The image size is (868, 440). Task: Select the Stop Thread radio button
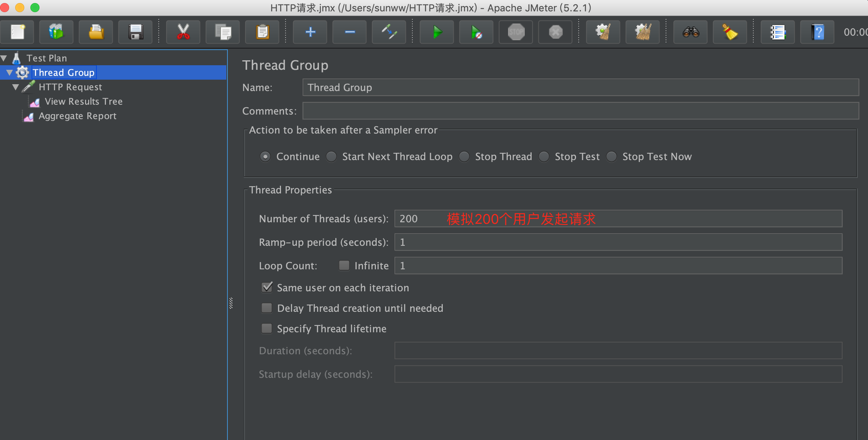coord(464,157)
